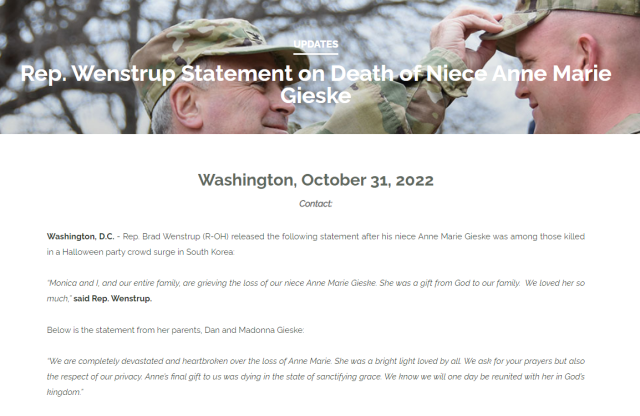Click the words South Korea in the intro
This screenshot has width=640, height=416.
coord(210,252)
